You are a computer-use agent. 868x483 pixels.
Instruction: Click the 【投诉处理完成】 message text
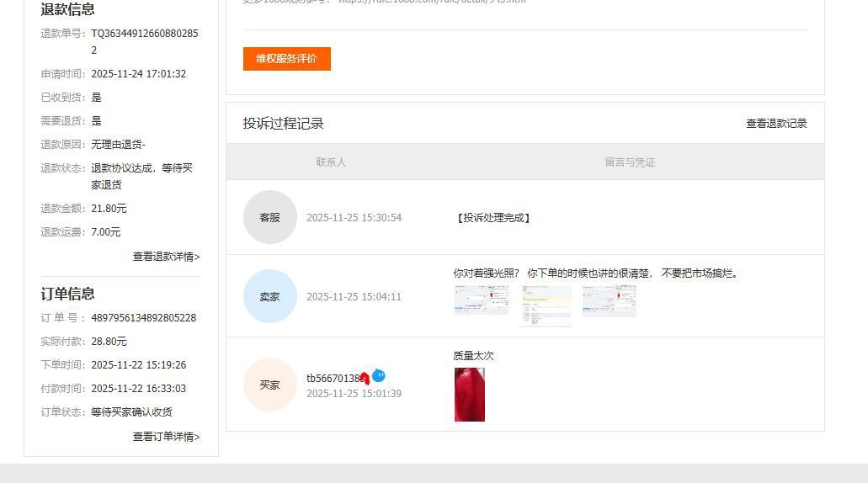pyautogui.click(x=494, y=218)
